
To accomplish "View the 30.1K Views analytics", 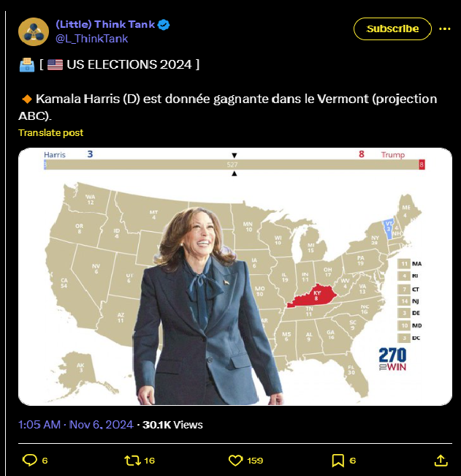I will 173,424.
